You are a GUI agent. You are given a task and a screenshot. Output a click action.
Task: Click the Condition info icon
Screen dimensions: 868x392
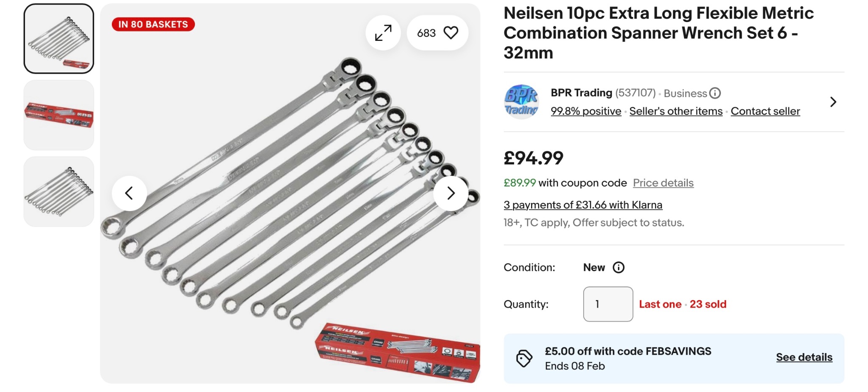pos(618,267)
